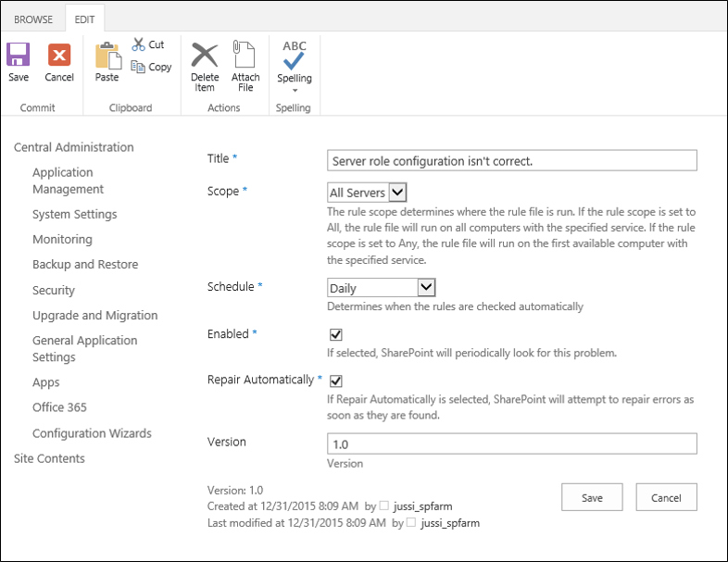
Task: Click the Save icon in the ribbon
Action: coord(19,56)
